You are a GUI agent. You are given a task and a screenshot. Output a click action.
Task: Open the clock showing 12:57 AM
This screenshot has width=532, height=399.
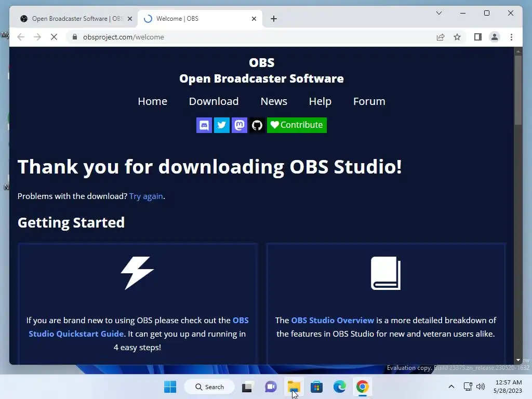[508, 387]
